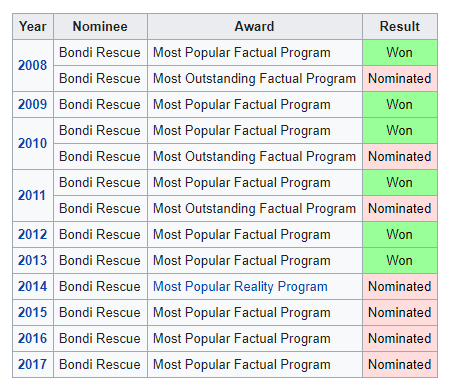Image resolution: width=455 pixels, height=391 pixels.
Task: Click the Result column header
Action: tap(400, 26)
